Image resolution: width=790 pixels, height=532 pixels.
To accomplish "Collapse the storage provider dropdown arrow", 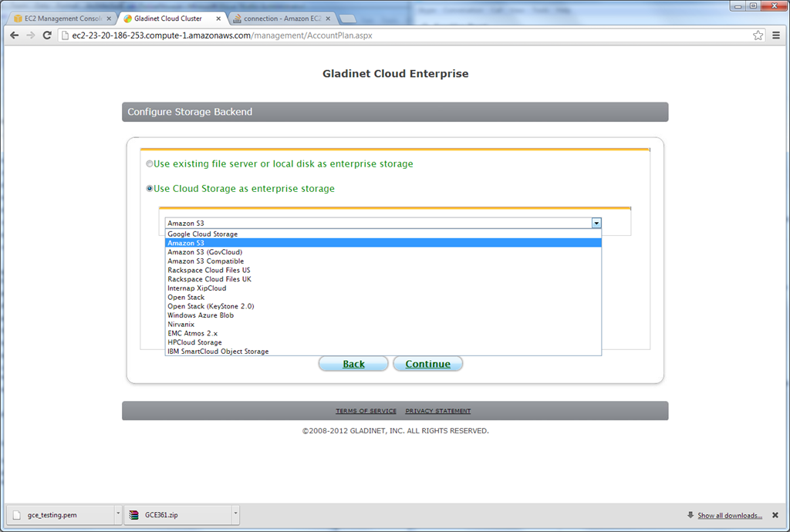I will [596, 223].
